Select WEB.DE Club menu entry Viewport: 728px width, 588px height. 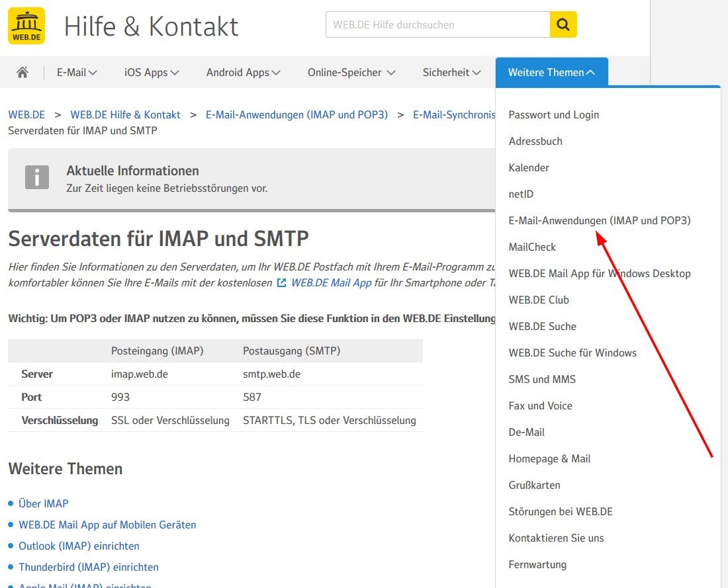point(539,300)
